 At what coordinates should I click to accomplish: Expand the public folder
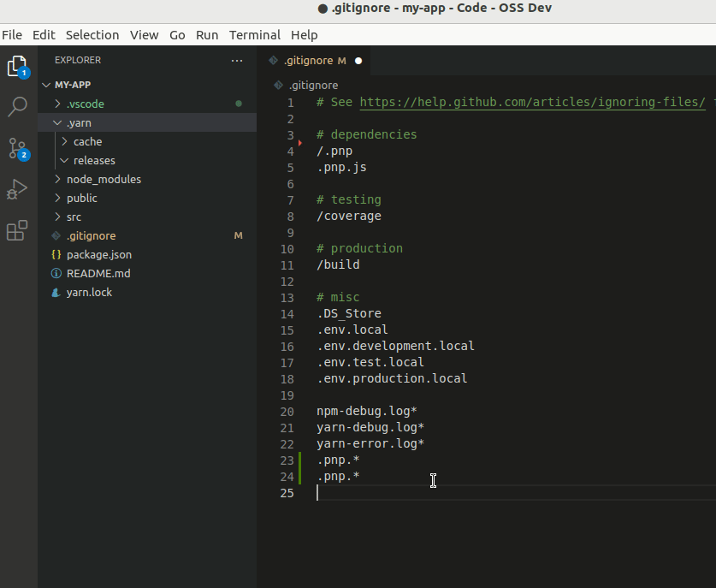57,198
